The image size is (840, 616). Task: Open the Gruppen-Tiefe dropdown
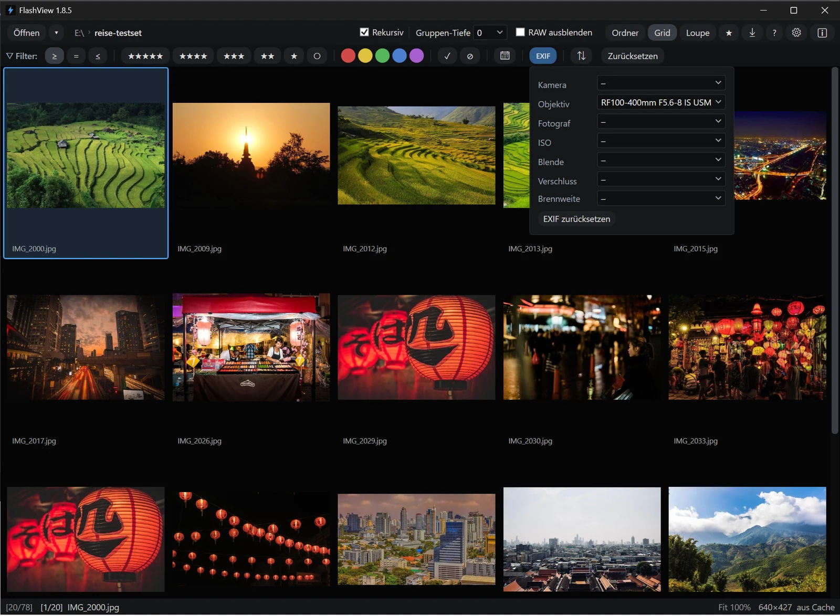pos(490,33)
